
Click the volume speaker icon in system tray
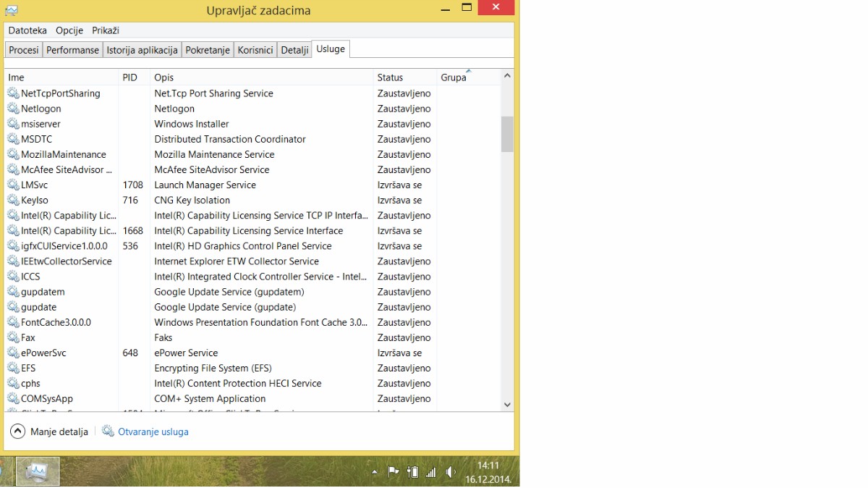point(451,472)
